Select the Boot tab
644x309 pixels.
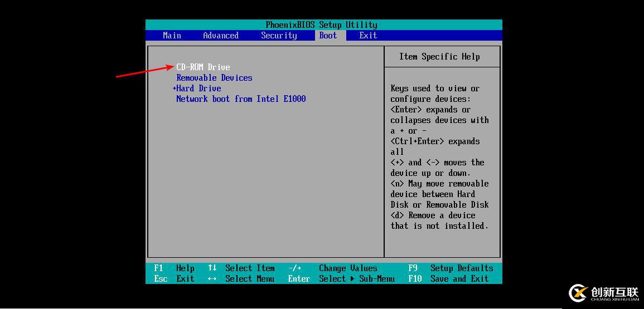coord(328,35)
